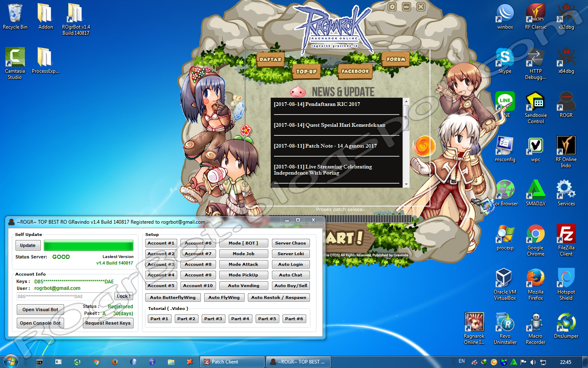Open msconfig desktop shortcut
This screenshot has width=588, height=368.
pos(505,149)
